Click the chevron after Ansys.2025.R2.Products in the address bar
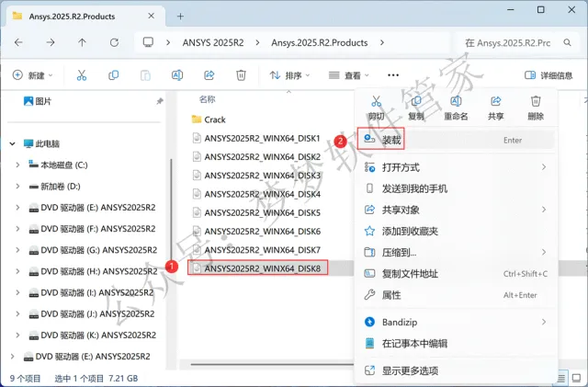The image size is (588, 387). pos(382,42)
